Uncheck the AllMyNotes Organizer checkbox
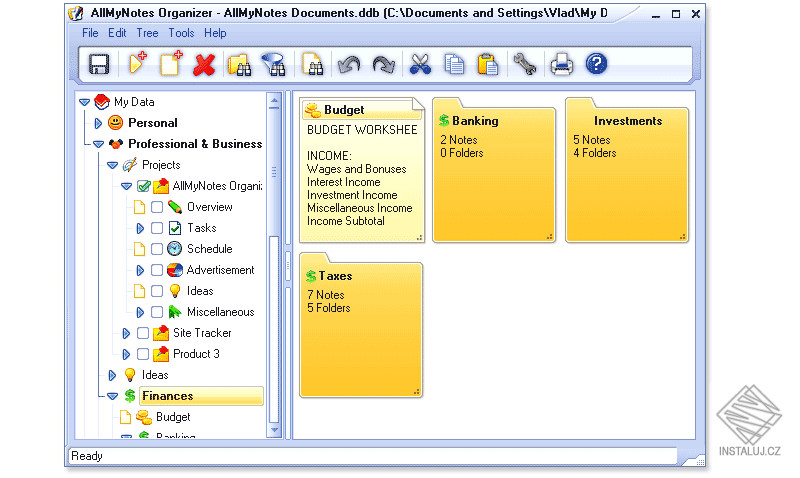 click(x=143, y=186)
